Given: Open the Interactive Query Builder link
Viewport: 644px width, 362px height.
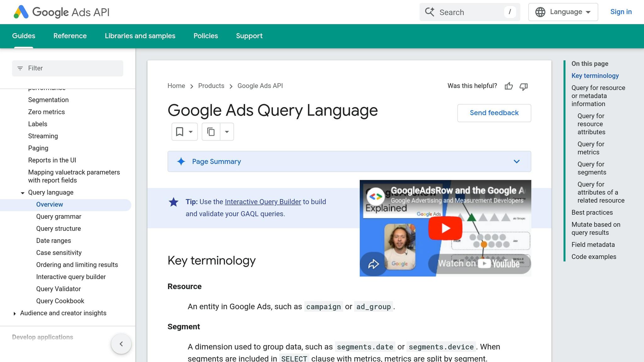Looking at the screenshot, I should tap(263, 202).
